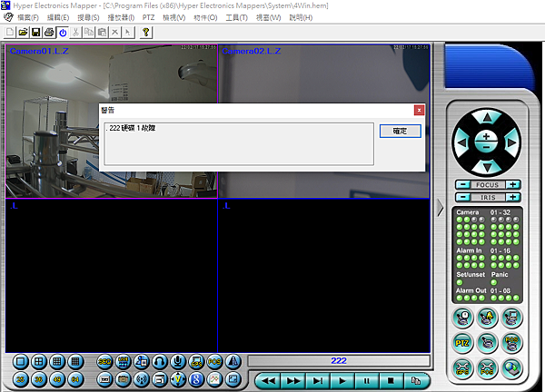The height and width of the screenshot is (392, 545).
Task: Open the POS icon in bottom bar
Action: coord(214,362)
